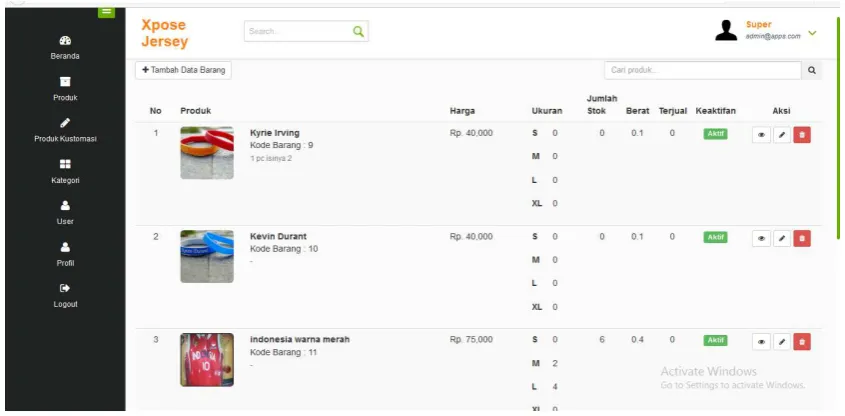Open the User menu item
The image size is (845, 416).
tap(65, 212)
